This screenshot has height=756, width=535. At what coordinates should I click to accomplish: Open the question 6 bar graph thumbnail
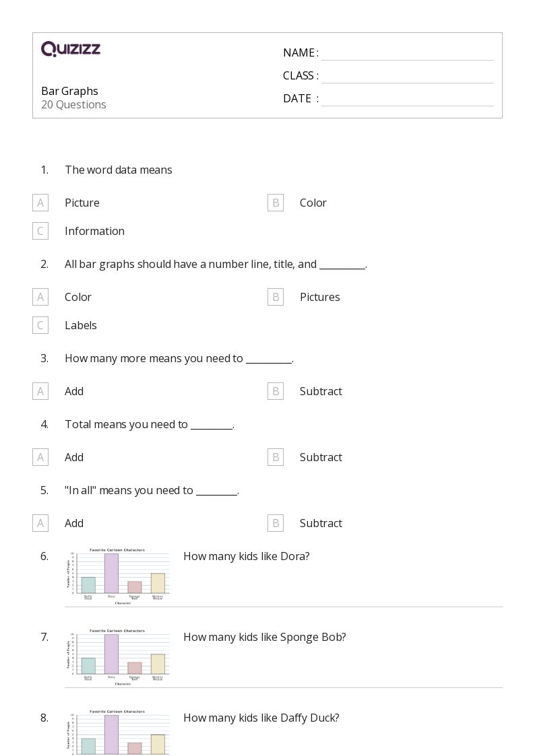click(x=119, y=574)
